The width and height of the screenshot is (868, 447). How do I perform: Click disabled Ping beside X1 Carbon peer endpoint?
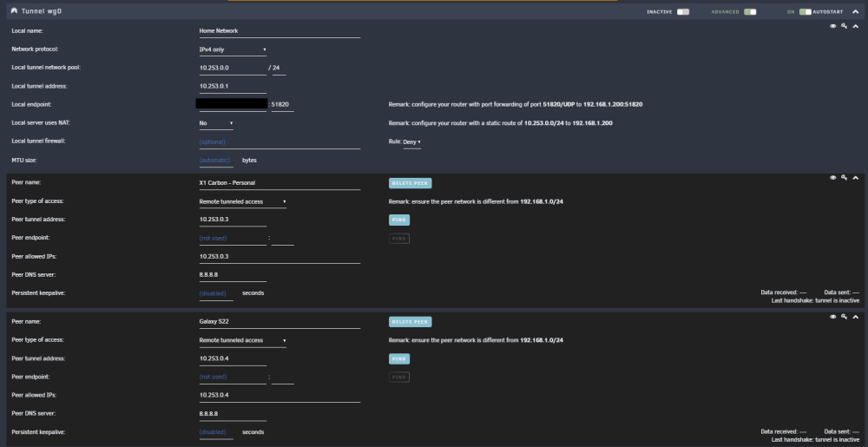pyautogui.click(x=399, y=239)
